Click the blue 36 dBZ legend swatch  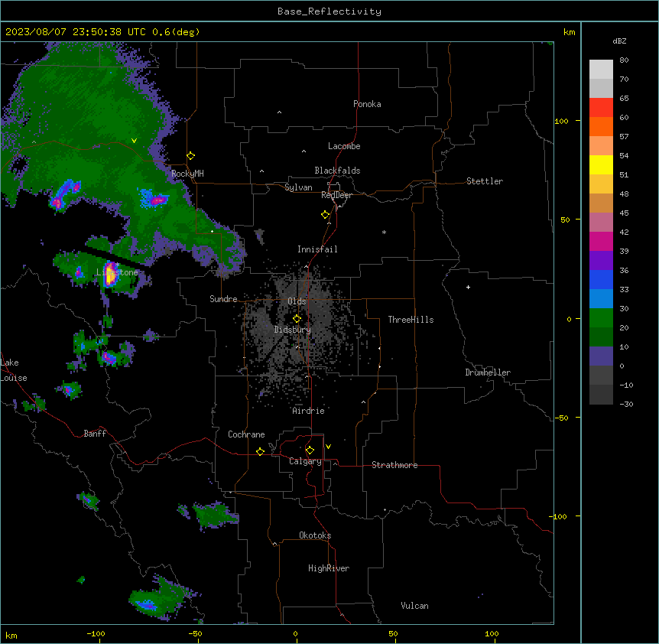tap(601, 279)
